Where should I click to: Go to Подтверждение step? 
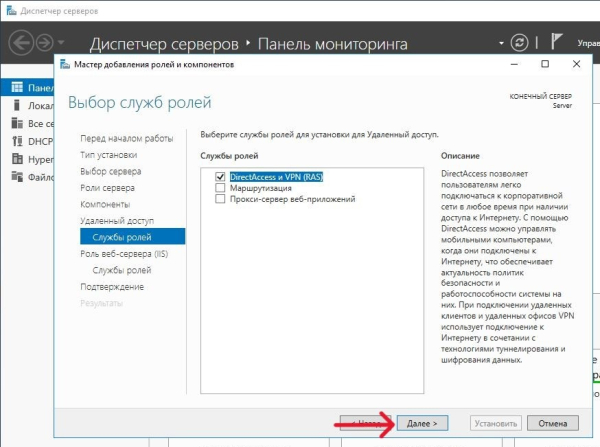click(112, 287)
